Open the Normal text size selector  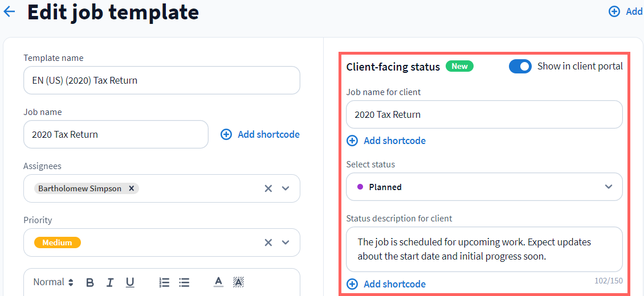53,282
